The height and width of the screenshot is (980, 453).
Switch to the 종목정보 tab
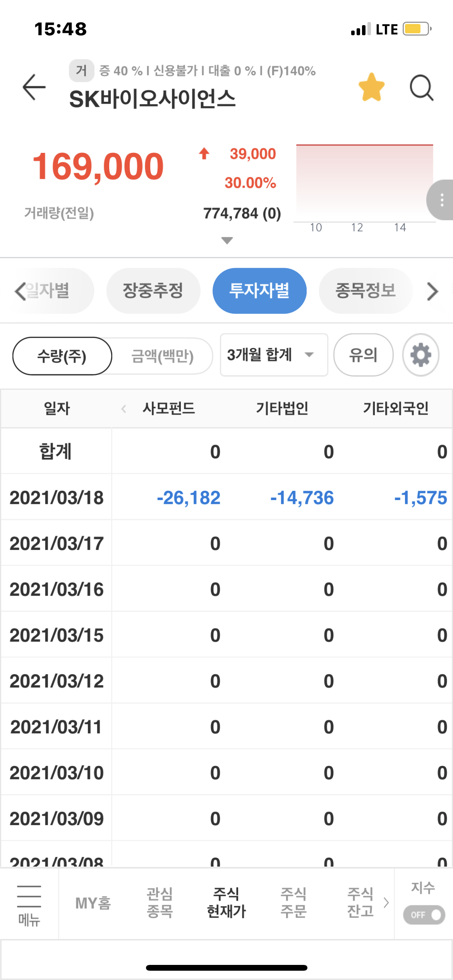[365, 291]
